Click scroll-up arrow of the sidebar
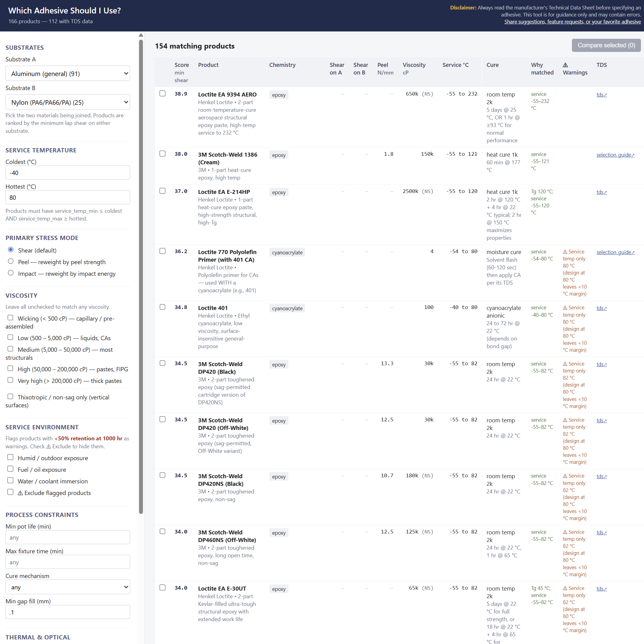The height and width of the screenshot is (644, 644). pos(141,35)
